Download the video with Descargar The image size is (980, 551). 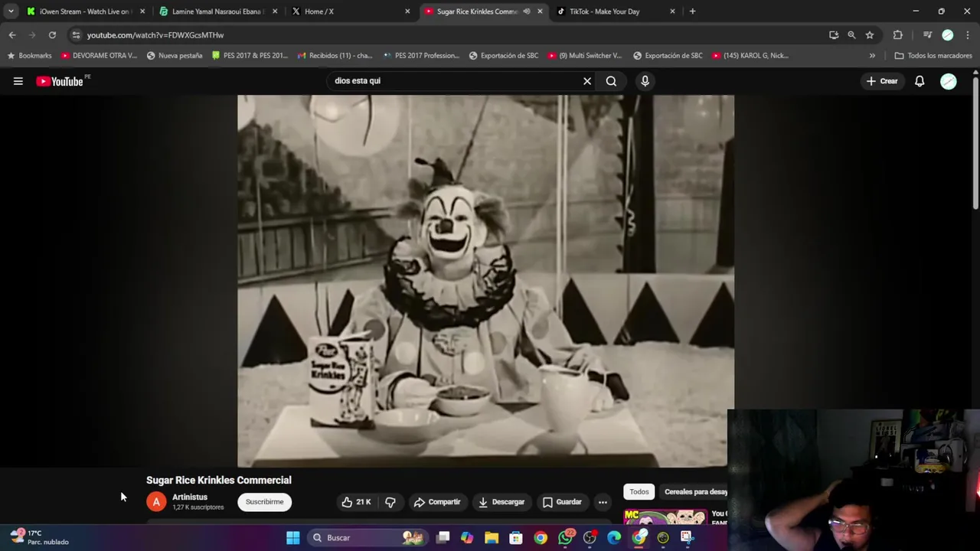click(x=501, y=502)
